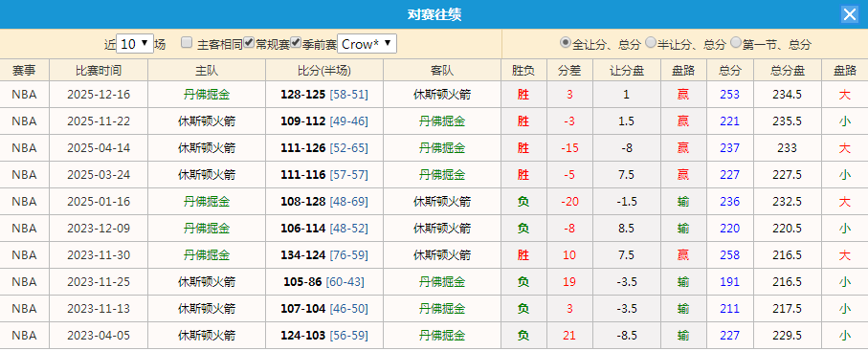Open the 近10场 match count dropdown

[135, 44]
